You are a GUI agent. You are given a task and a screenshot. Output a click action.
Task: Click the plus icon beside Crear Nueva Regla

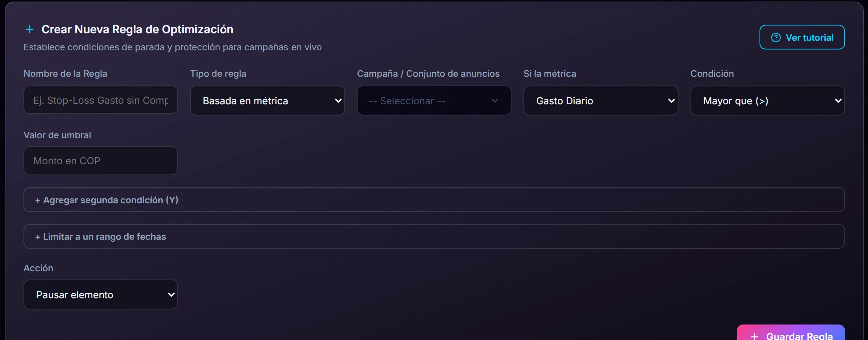click(29, 29)
